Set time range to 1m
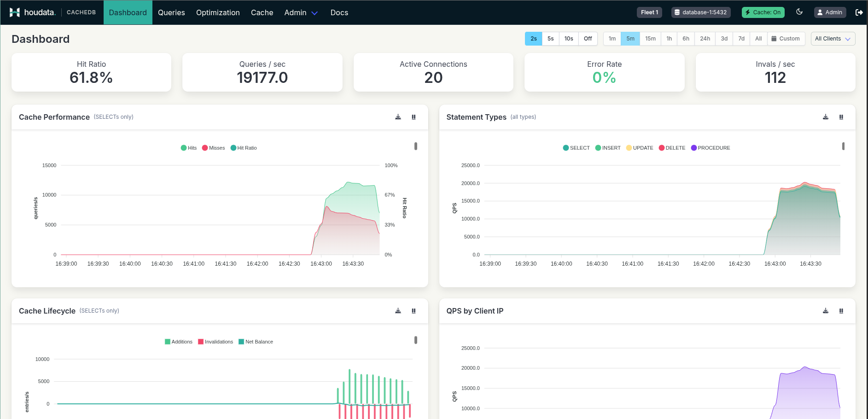The image size is (868, 419). pos(612,39)
